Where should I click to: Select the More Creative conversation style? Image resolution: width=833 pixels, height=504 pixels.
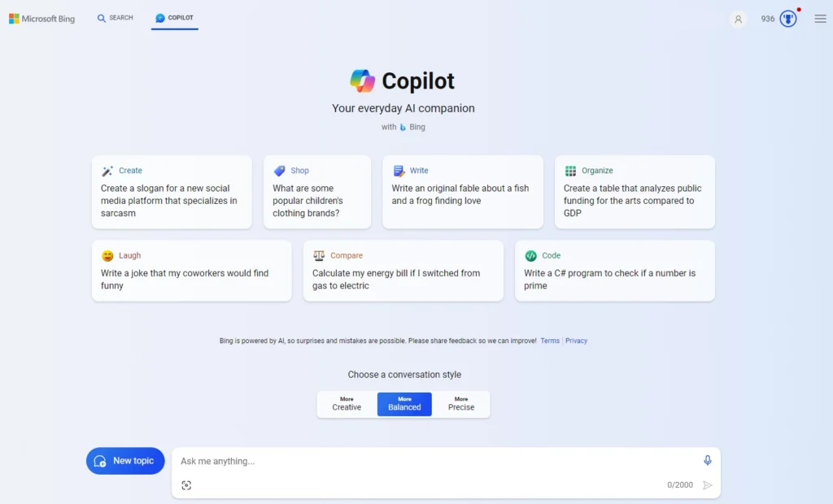347,404
